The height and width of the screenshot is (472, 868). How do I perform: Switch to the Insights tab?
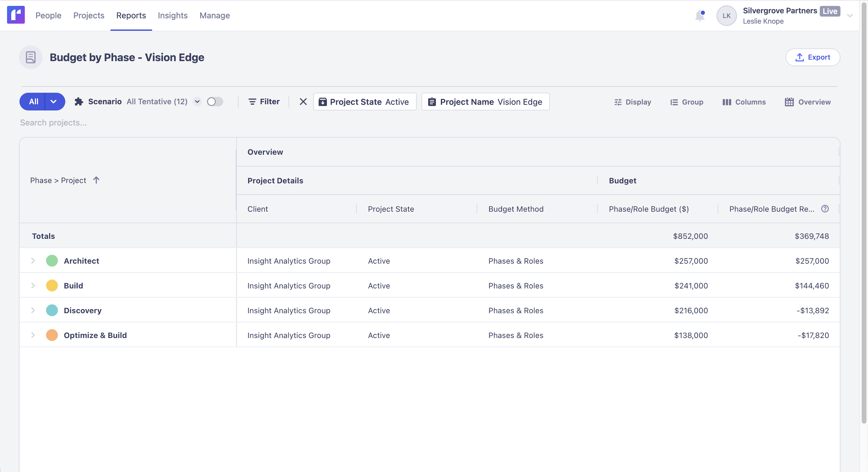[172, 15]
